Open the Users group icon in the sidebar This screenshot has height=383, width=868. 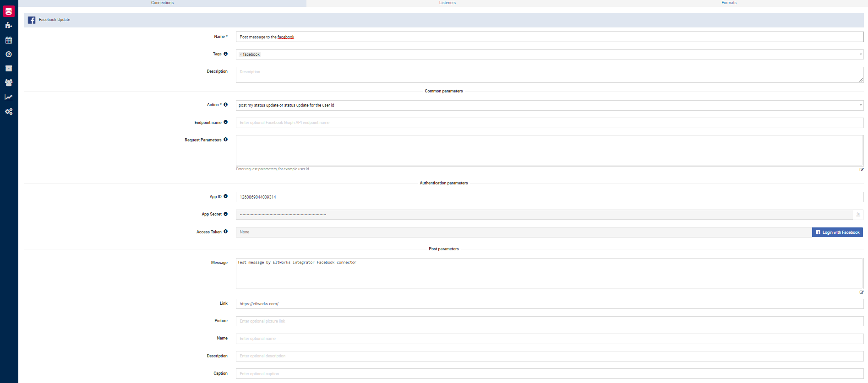[x=9, y=83]
